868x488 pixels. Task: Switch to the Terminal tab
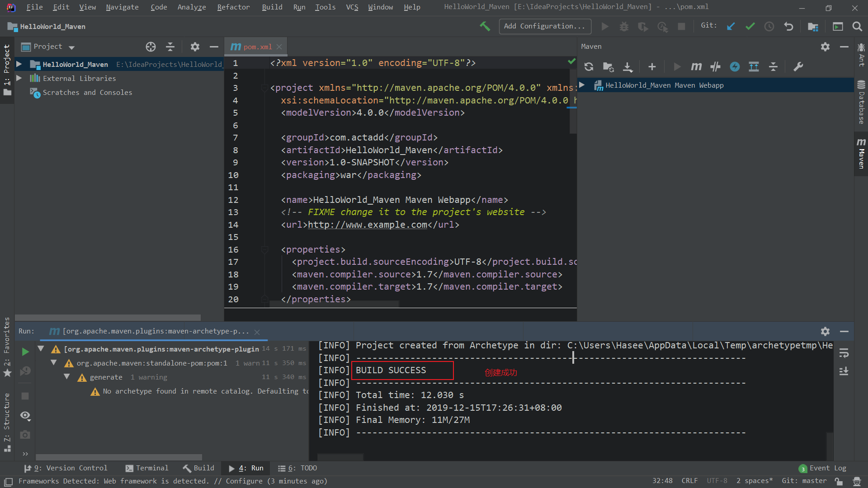pos(147,468)
